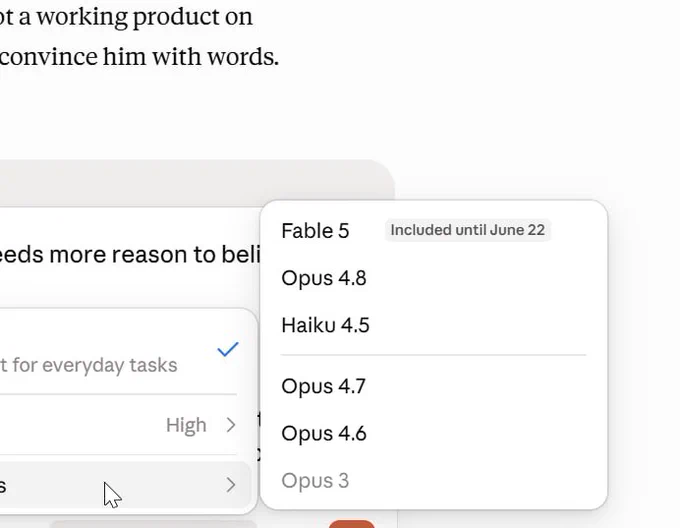The image size is (680, 528).
Task: Click the blue checkmark beside the everyday-tasks model
Action: [x=228, y=349]
